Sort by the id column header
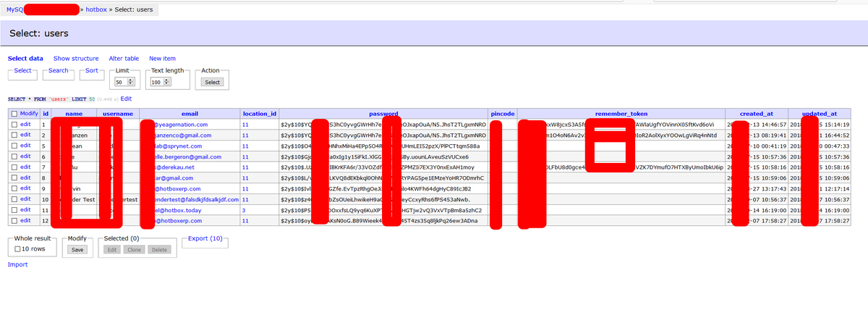The height and width of the screenshot is (318, 868). (46, 114)
